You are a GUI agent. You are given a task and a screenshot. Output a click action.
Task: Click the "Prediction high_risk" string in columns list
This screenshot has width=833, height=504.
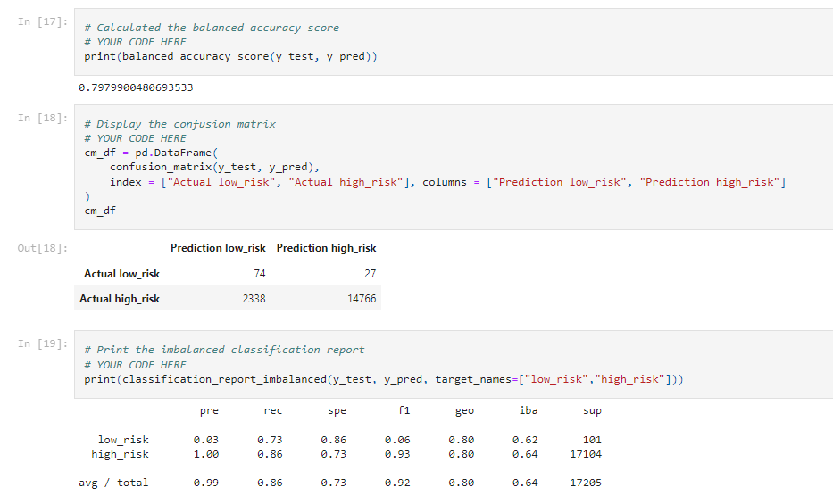tap(710, 182)
